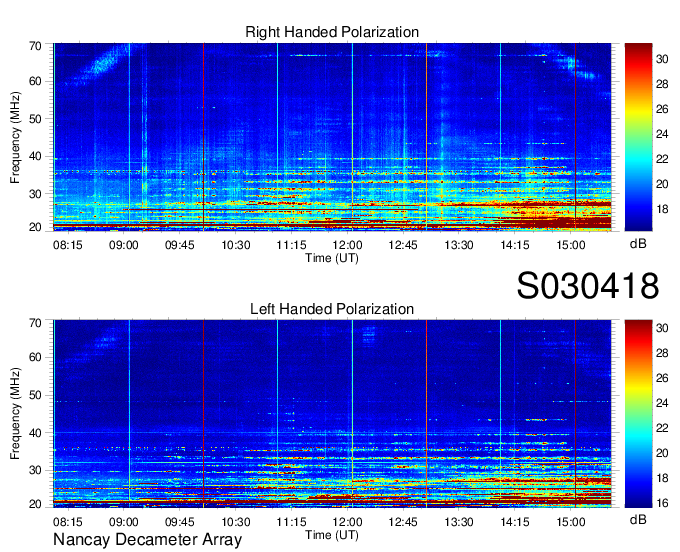Click the Frequency (MHz) axis label of Right Handed plot
The width and height of the screenshot is (680, 552).
point(15,137)
